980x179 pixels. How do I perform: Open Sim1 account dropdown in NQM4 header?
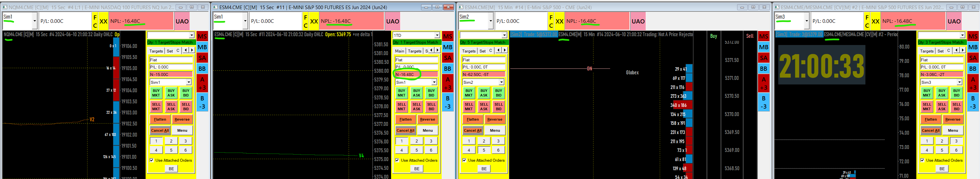coord(35,21)
